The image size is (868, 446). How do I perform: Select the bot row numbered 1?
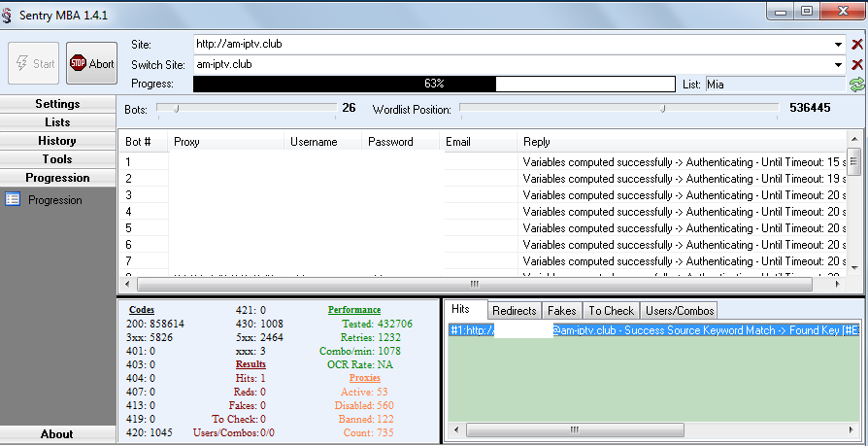point(483,161)
